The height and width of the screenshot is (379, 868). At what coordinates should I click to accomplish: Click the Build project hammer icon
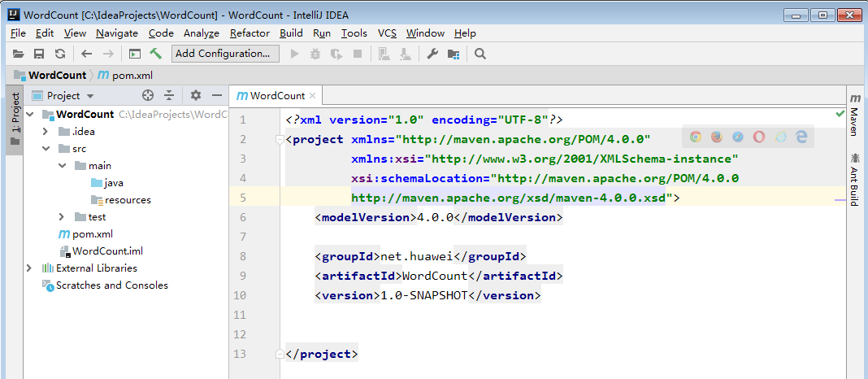click(x=155, y=54)
